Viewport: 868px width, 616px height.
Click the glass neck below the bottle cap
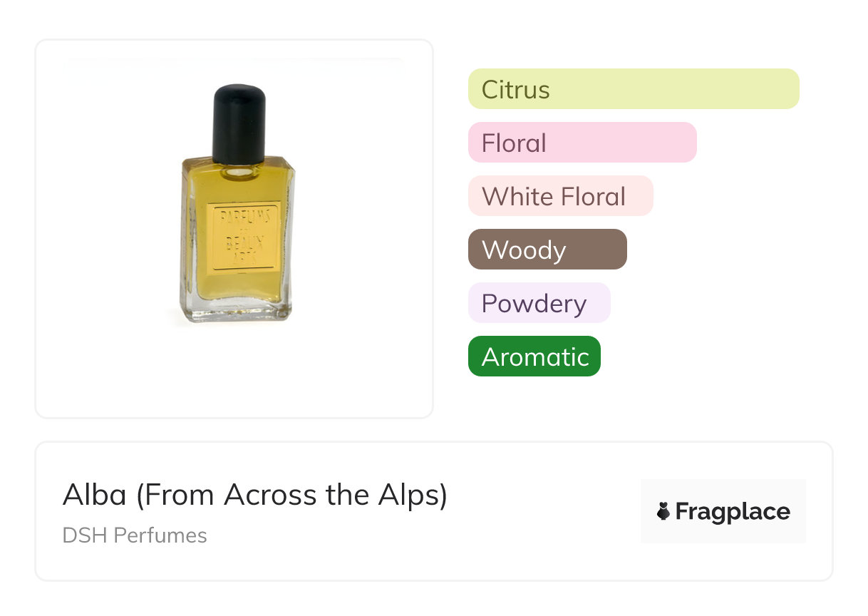click(239, 170)
